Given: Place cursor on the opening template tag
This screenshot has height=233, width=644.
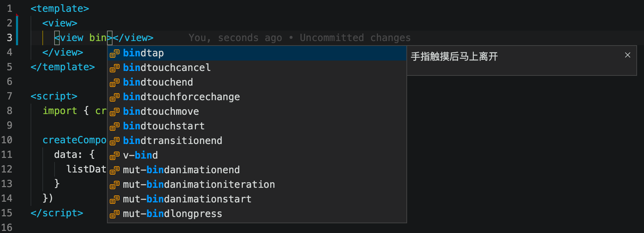Looking at the screenshot, I should point(60,8).
